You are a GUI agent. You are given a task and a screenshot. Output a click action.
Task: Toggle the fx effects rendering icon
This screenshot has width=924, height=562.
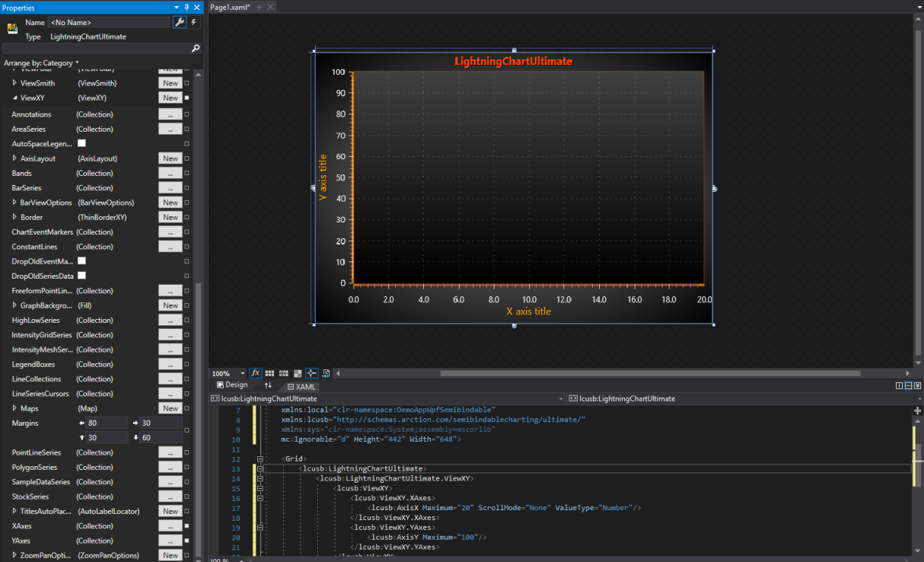click(x=256, y=373)
